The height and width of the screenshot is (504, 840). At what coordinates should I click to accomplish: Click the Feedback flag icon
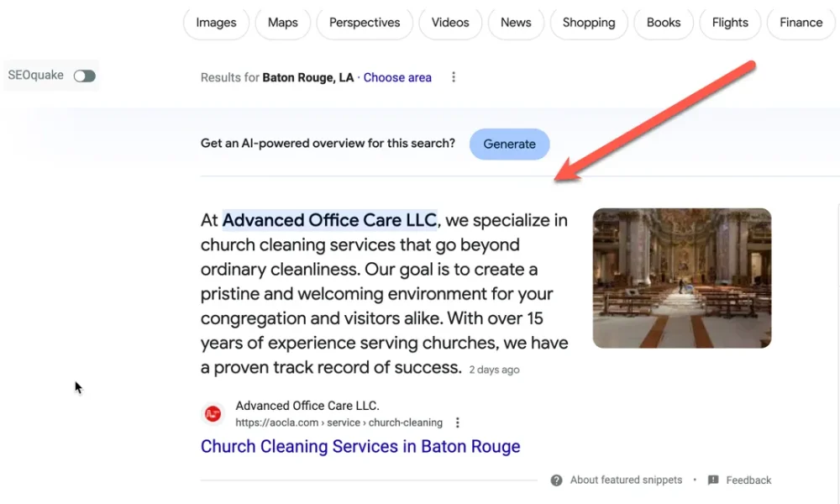(x=713, y=480)
